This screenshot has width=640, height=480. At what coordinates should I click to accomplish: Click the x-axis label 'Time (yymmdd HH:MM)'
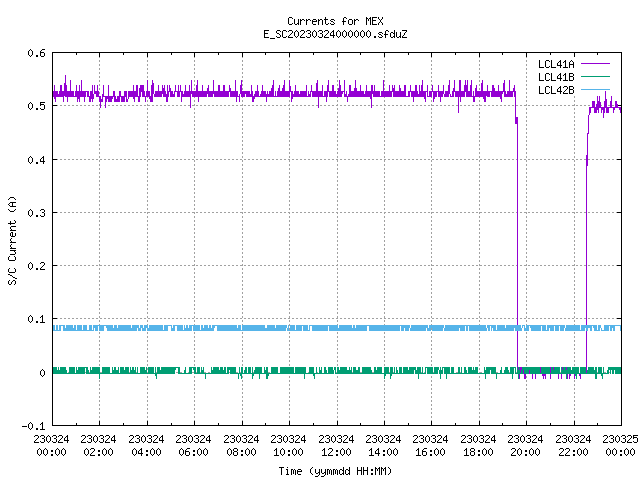click(x=335, y=471)
